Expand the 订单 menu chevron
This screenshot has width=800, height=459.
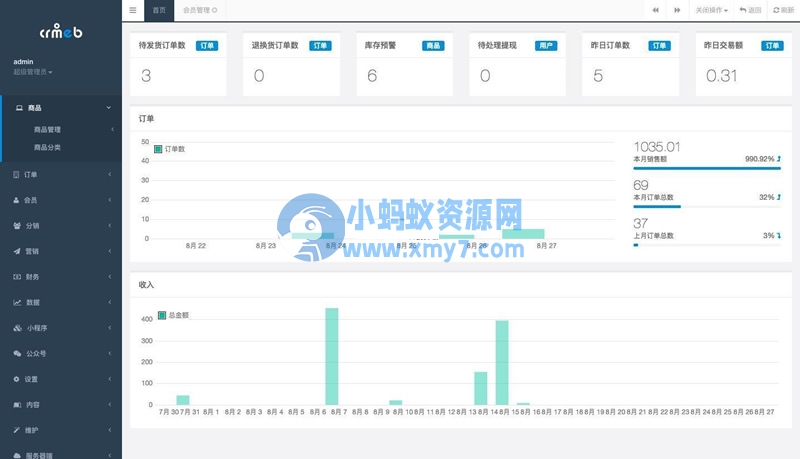(110, 174)
